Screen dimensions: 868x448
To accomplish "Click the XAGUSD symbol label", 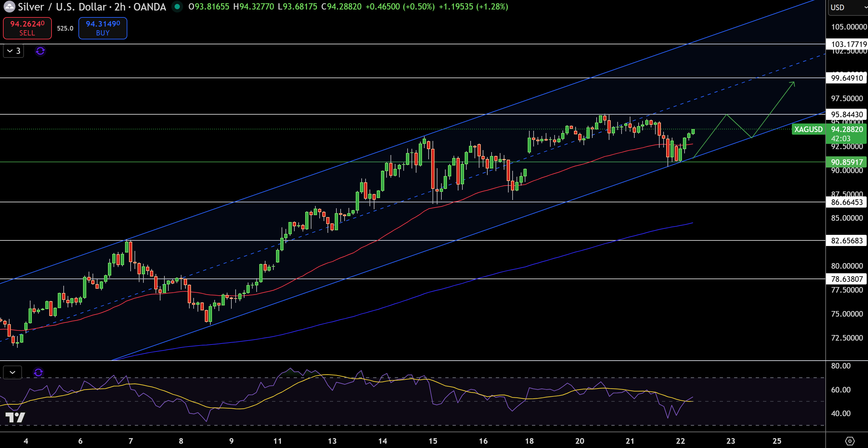I will tap(808, 129).
